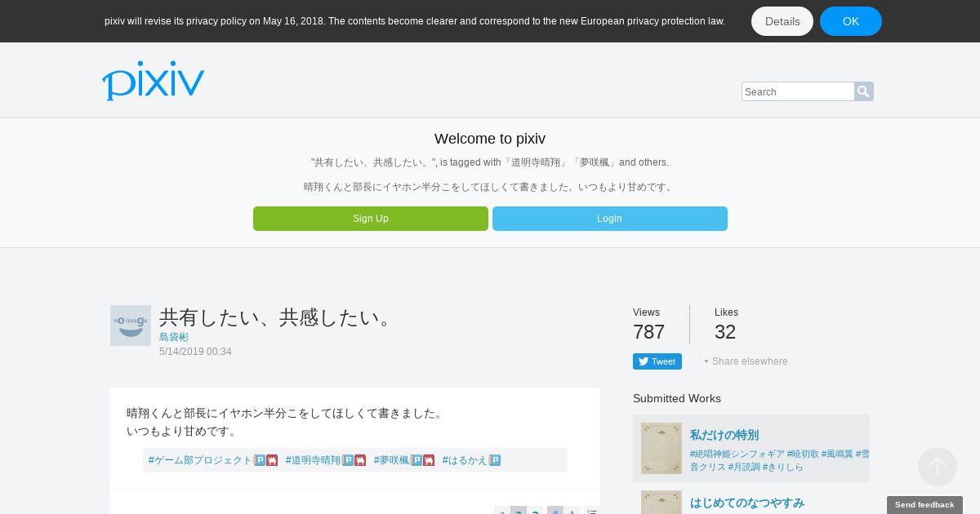Screen dimensions: 980x514
Task: Open author 島袋彬 profile link
Action: [174, 337]
